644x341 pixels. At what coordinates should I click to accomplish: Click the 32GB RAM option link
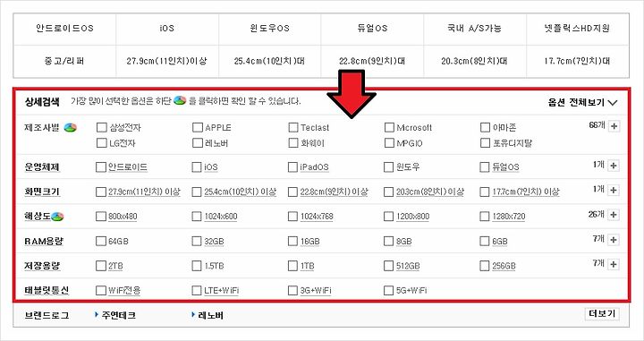click(215, 241)
